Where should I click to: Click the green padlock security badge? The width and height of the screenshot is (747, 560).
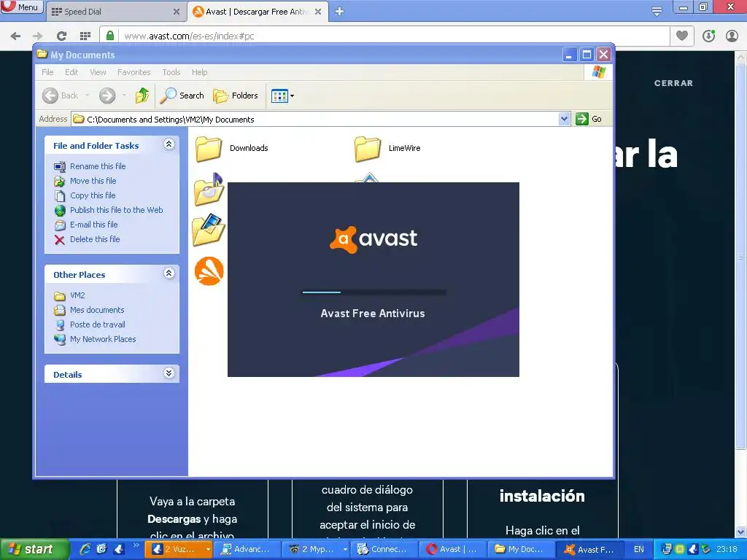tap(110, 36)
